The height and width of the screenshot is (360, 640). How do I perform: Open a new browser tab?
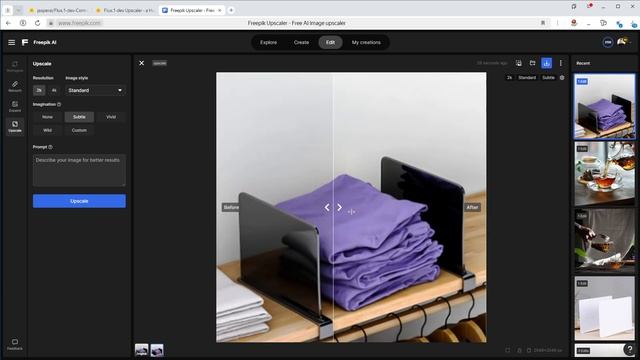[231, 10]
